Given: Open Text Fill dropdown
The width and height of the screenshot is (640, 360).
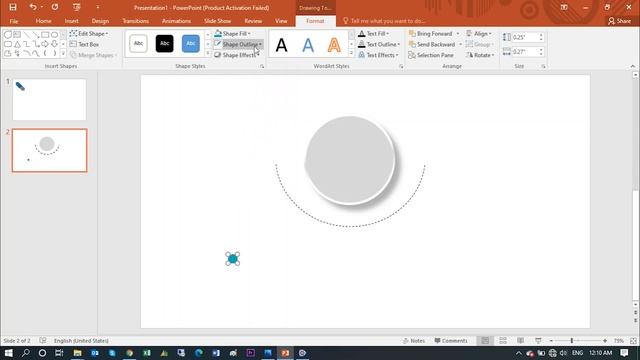Looking at the screenshot, I should [373, 33].
